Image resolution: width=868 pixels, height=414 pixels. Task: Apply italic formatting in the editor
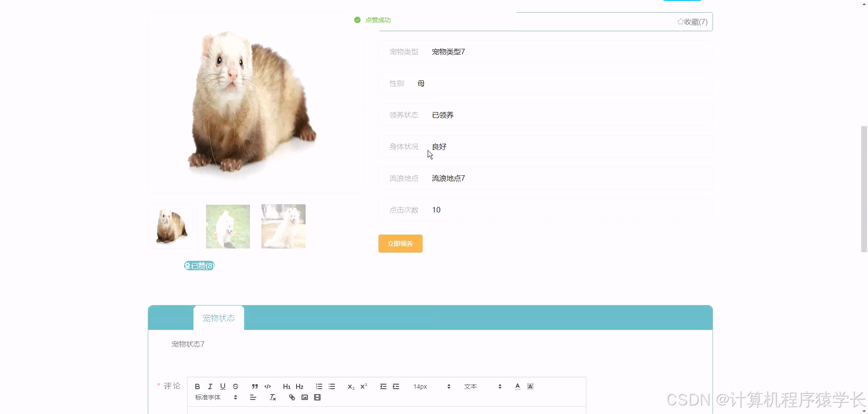(210, 386)
